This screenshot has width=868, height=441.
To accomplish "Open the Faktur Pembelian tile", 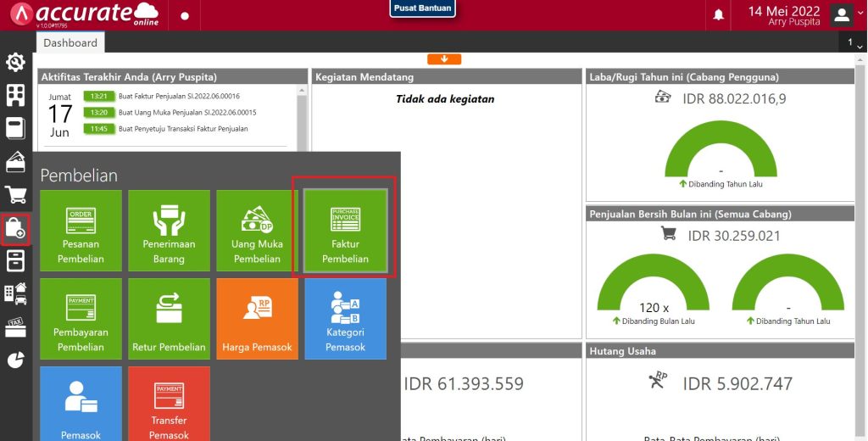I will pyautogui.click(x=346, y=231).
